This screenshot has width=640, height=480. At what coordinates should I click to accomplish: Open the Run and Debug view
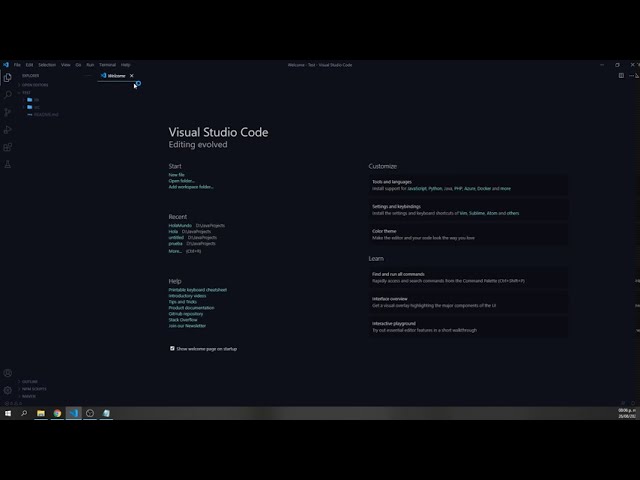(7, 130)
